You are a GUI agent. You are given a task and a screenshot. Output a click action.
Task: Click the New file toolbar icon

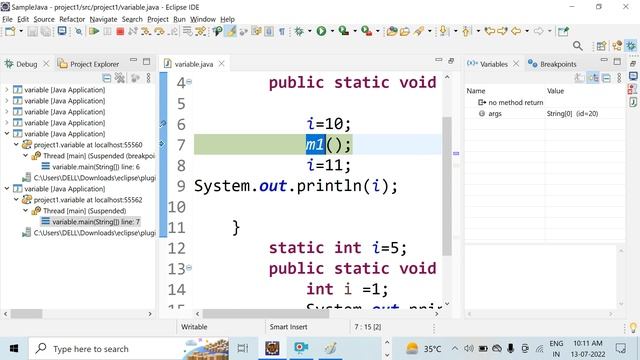(x=10, y=31)
